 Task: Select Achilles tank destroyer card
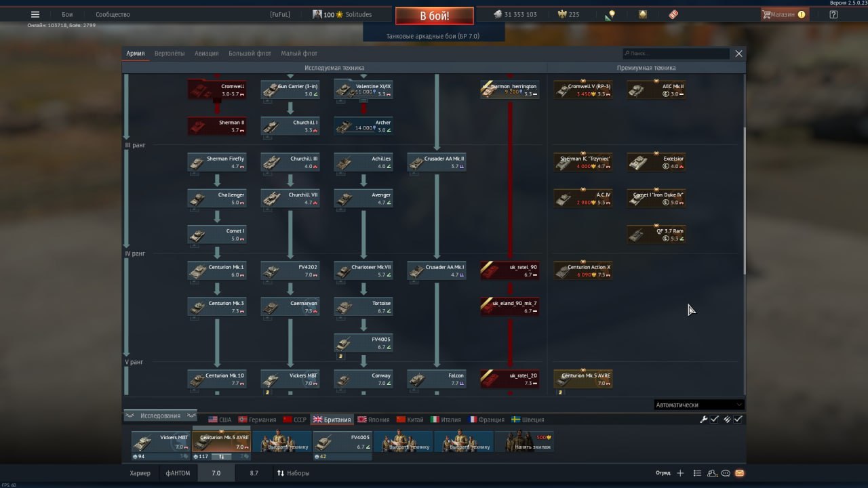pos(363,162)
